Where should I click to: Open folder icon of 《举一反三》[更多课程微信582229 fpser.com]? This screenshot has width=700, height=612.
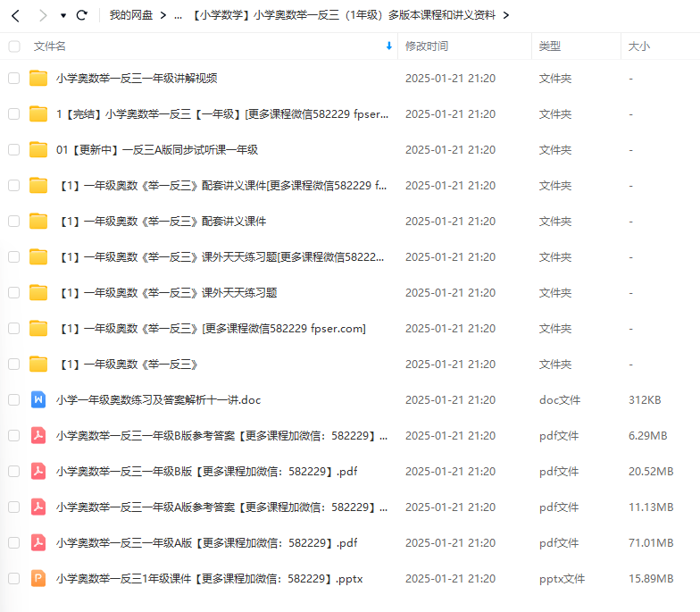38,329
